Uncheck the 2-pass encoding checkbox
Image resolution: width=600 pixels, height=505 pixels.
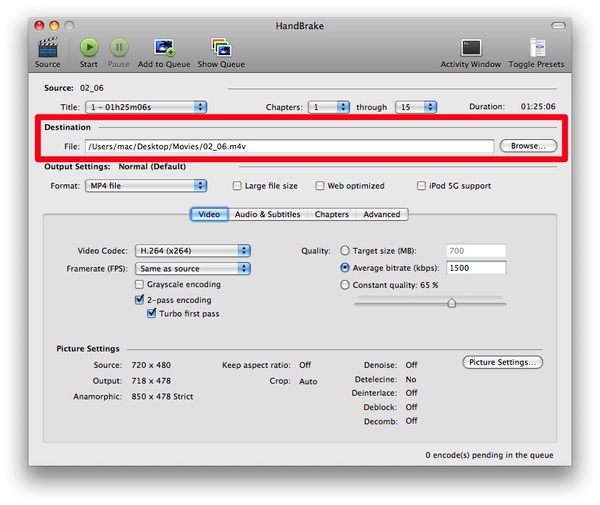click(139, 300)
